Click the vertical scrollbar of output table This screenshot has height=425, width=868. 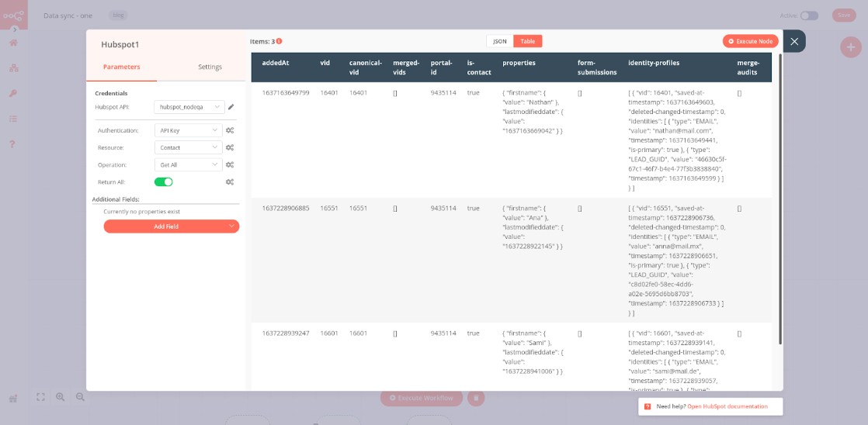780,199
